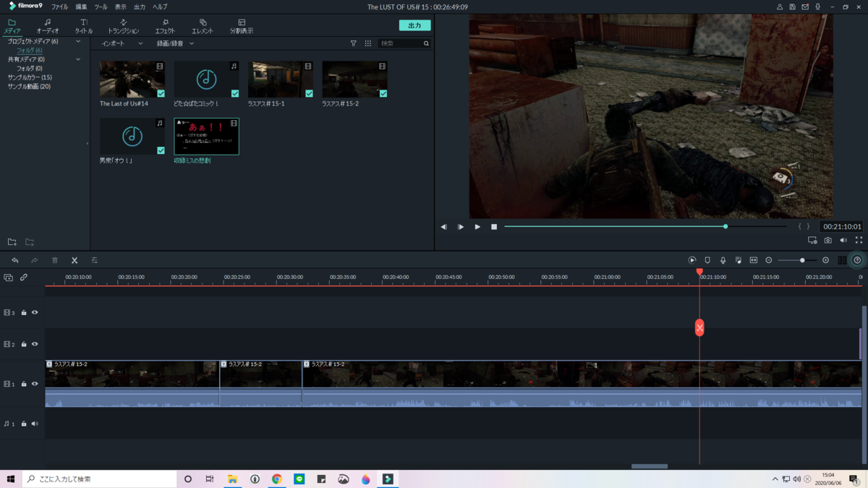
Task: Zoom in the timeline with plus icon
Action: point(825,260)
